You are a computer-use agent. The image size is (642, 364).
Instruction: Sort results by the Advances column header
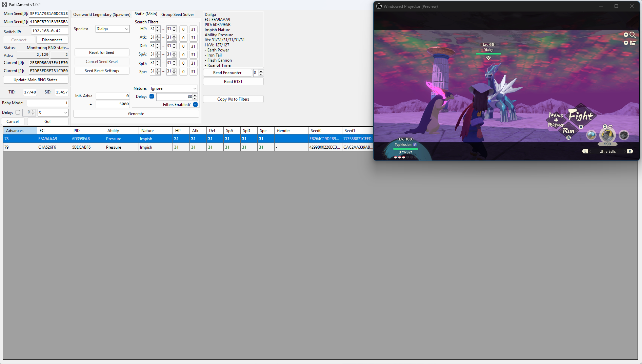20,131
